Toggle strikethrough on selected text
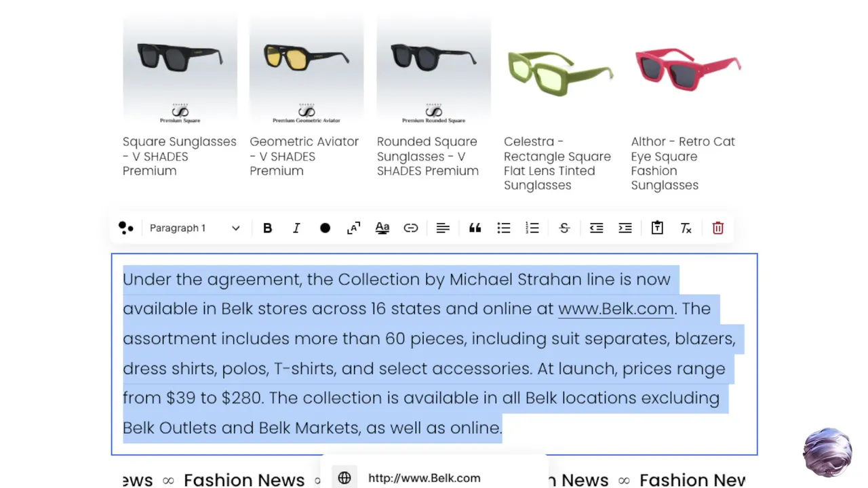Viewport: 868px width, 488px height. pos(564,228)
